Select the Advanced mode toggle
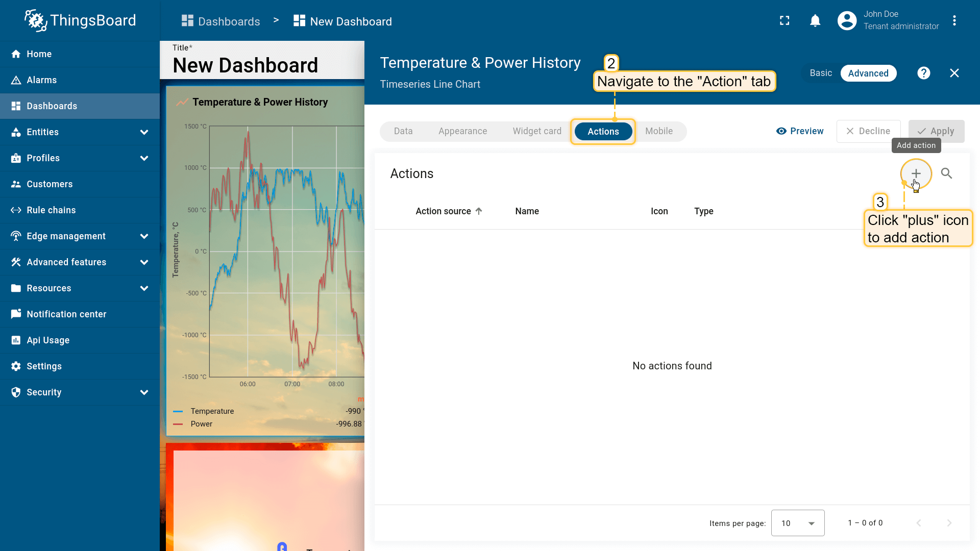980x551 pixels. click(x=868, y=73)
